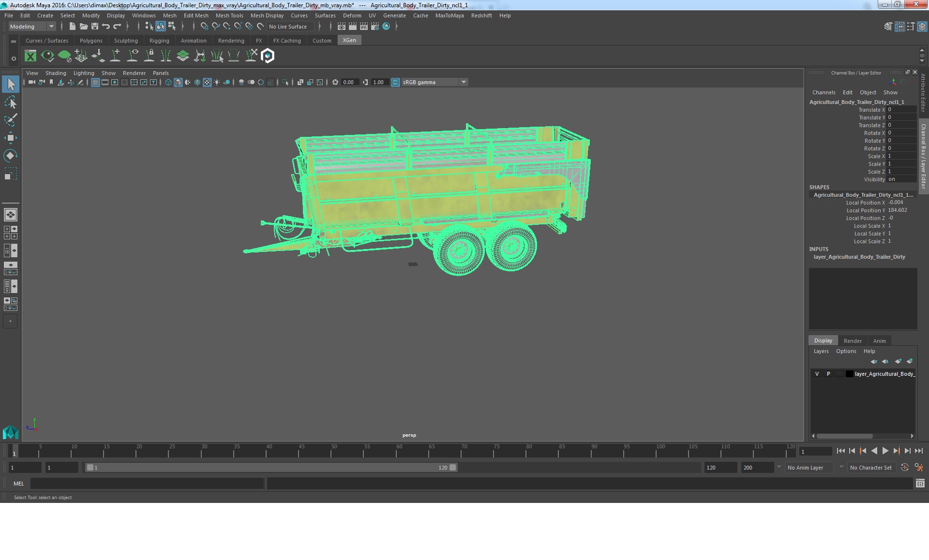
Task: Choose the Move tool in toolbox
Action: [10, 138]
